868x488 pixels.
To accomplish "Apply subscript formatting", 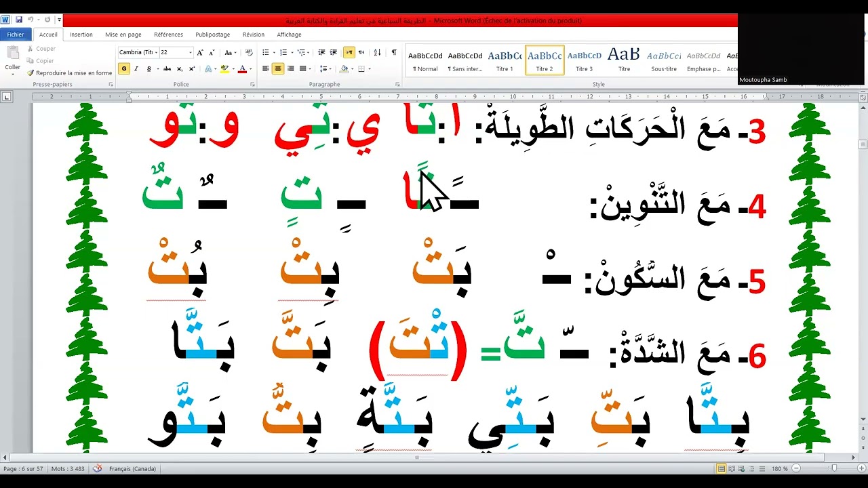I will 180,68.
